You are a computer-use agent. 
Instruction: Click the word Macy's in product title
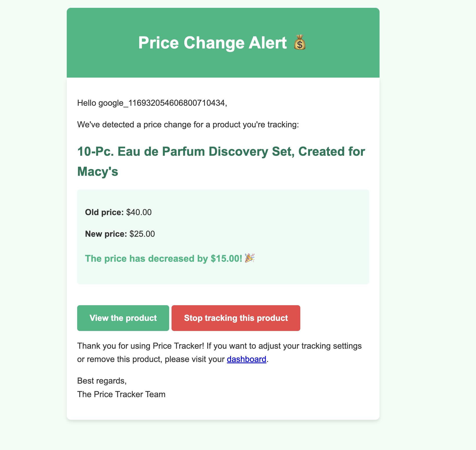(x=98, y=172)
